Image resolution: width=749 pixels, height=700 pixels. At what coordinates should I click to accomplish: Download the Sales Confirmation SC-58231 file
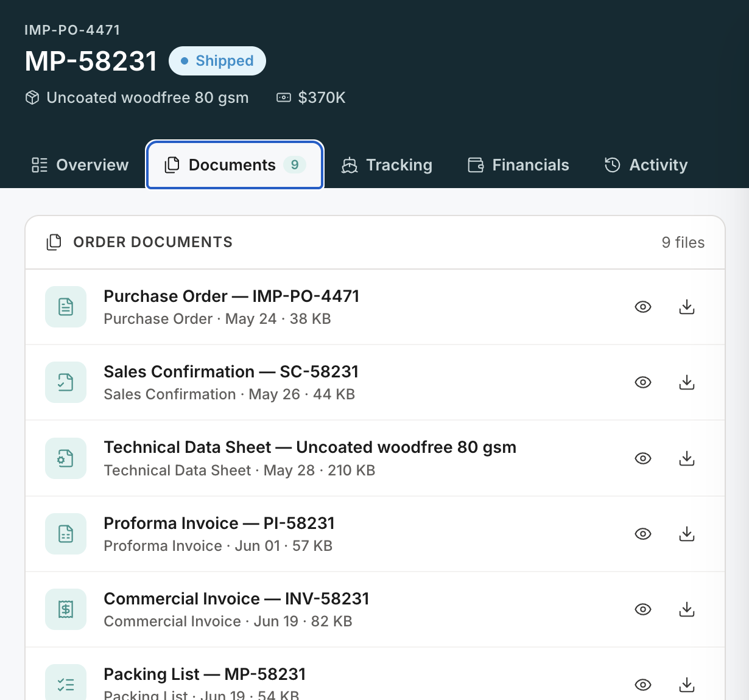coord(687,382)
